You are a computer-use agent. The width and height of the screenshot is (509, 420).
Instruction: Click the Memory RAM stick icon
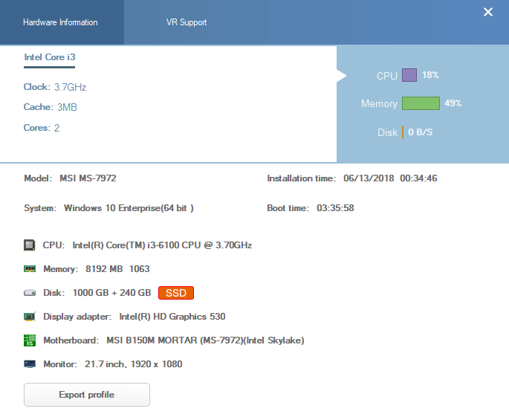30,269
